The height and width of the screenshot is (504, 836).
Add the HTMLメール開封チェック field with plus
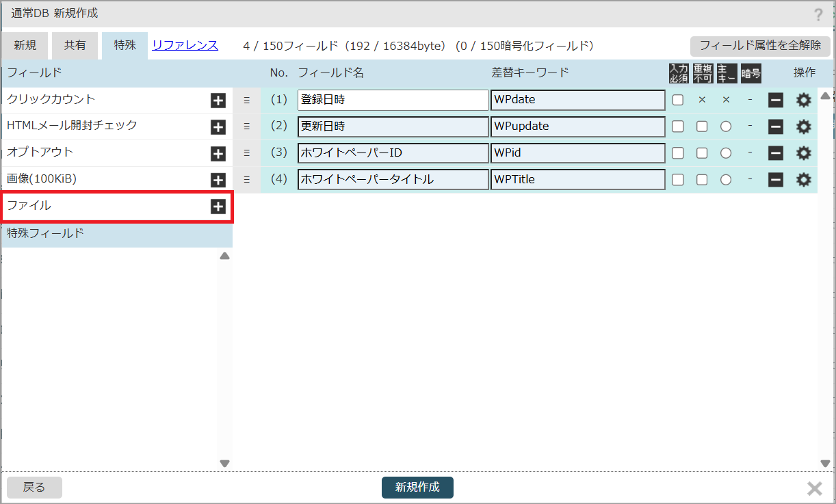click(218, 127)
